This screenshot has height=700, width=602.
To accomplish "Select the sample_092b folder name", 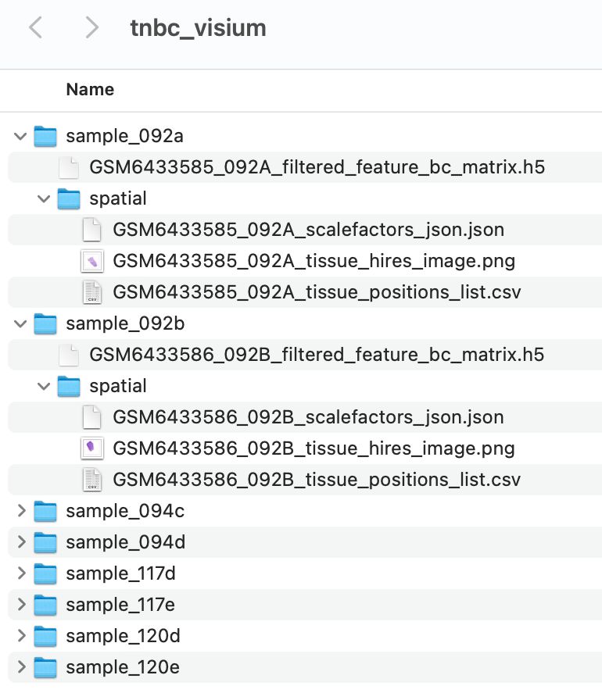I will [x=125, y=323].
